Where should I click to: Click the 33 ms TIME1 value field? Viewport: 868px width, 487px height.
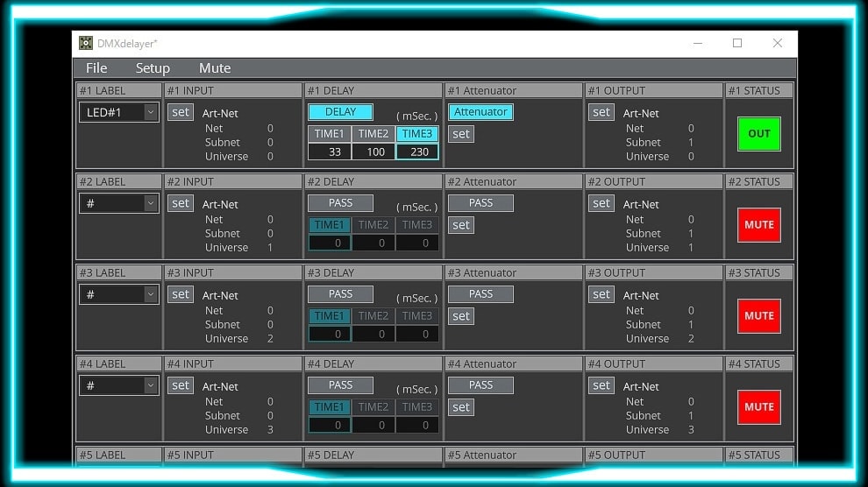(x=330, y=152)
